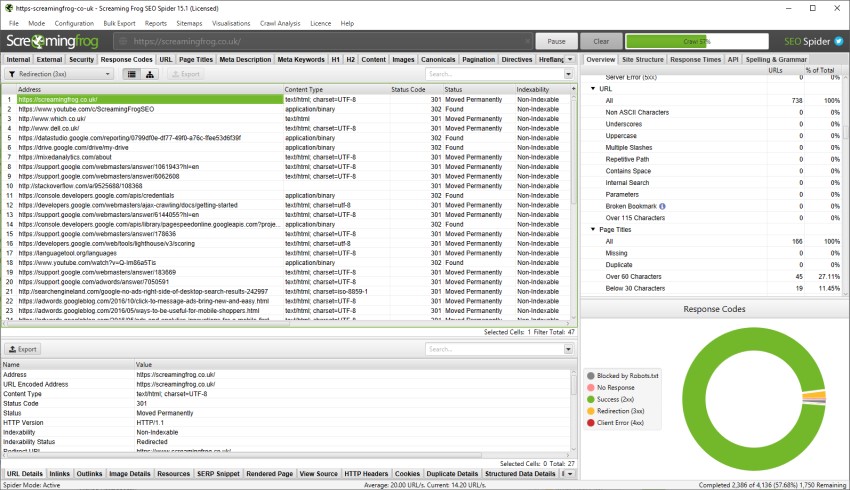Open the SERP Snippet tab

click(x=219, y=473)
